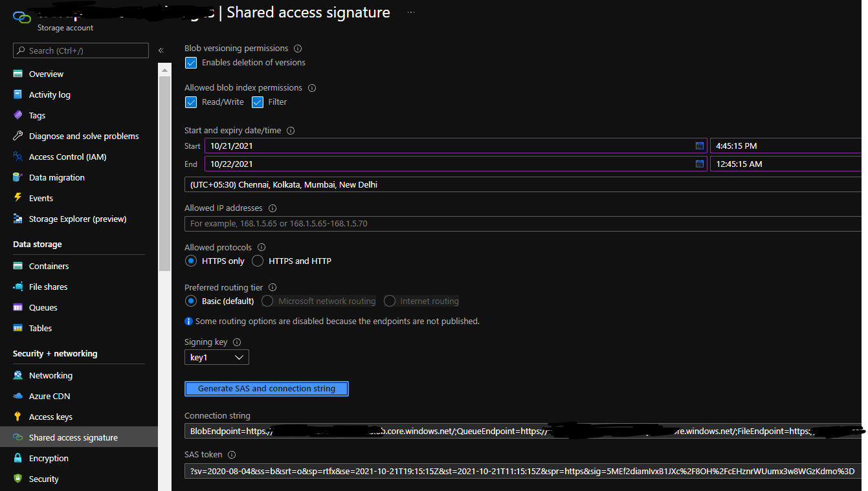Click the Containers icon
Image resolution: width=868 pixels, height=491 pixels.
coord(18,266)
